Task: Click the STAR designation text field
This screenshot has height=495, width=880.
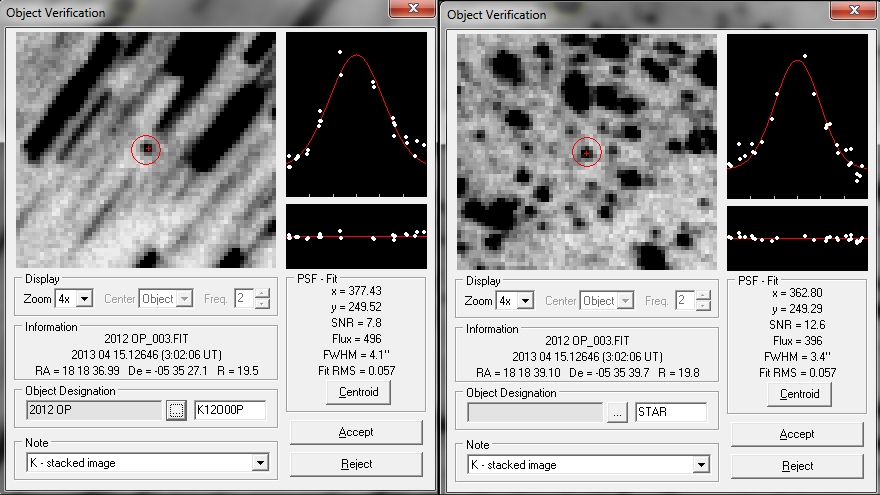Action: (670, 412)
